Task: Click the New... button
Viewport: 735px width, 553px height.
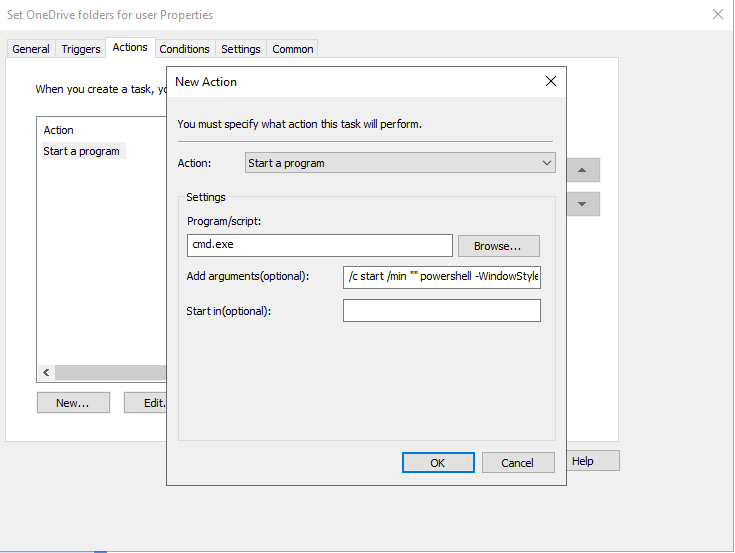Action: (73, 402)
